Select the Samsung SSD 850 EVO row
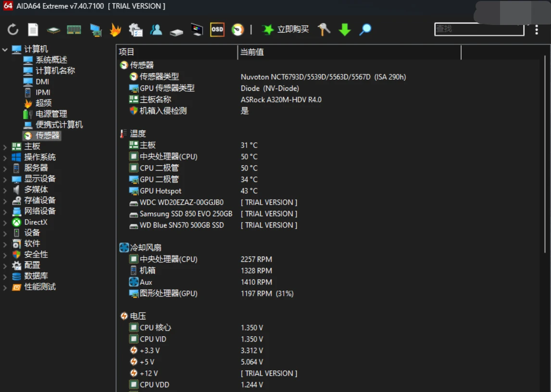The width and height of the screenshot is (551, 392). 328,214
